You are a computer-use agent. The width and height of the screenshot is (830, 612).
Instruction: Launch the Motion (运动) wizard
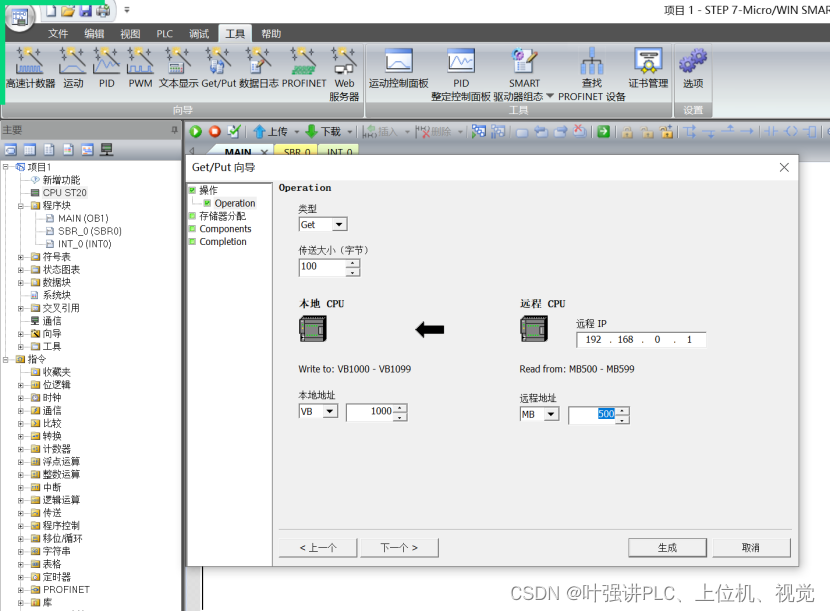pos(73,67)
